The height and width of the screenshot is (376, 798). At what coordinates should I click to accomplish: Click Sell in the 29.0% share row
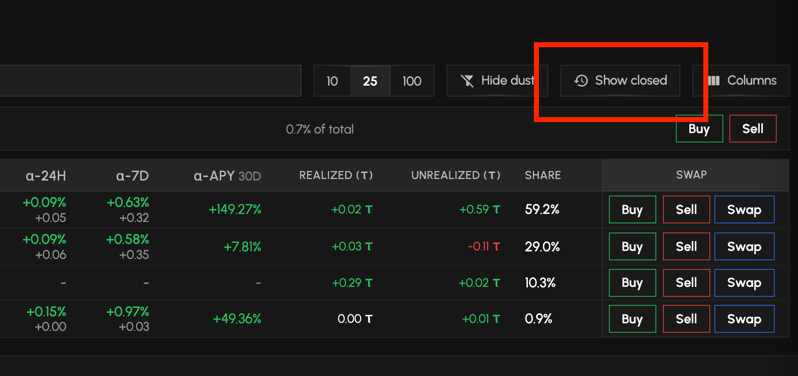point(686,247)
